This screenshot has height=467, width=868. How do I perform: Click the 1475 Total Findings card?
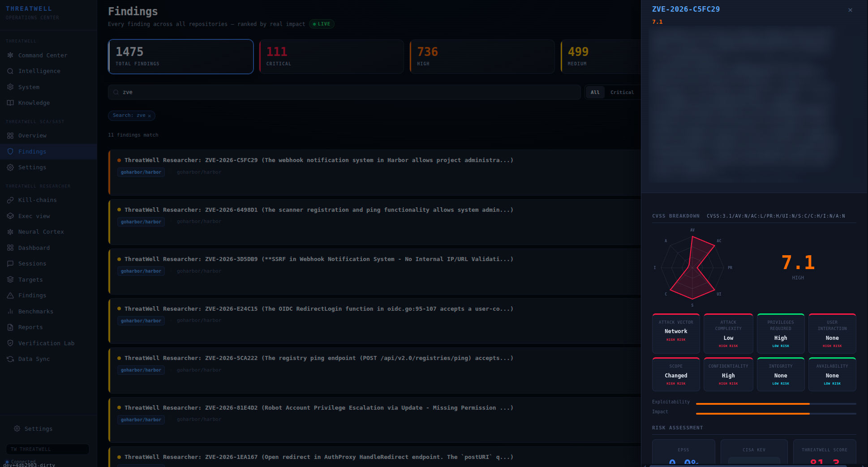181,56
